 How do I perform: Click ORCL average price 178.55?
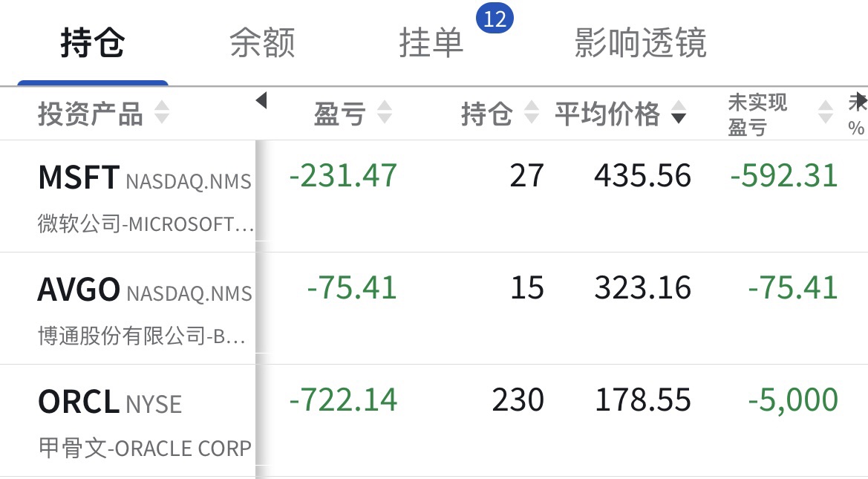coord(642,401)
